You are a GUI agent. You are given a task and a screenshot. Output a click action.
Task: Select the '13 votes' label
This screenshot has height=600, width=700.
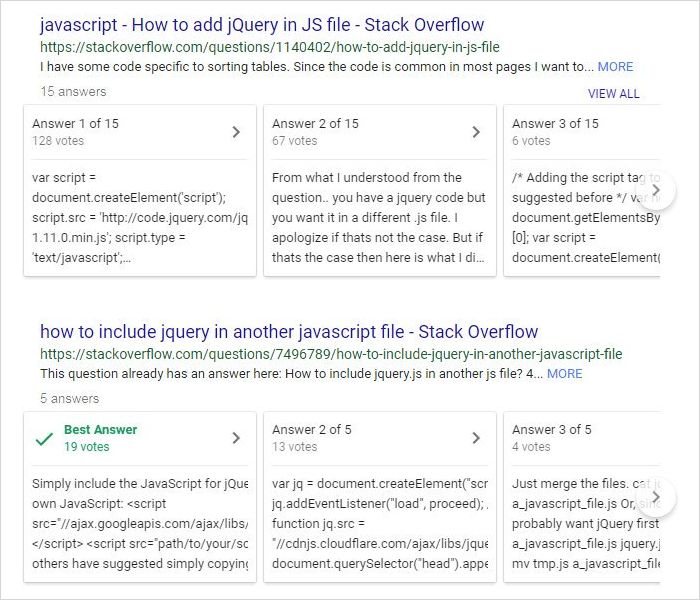295,447
